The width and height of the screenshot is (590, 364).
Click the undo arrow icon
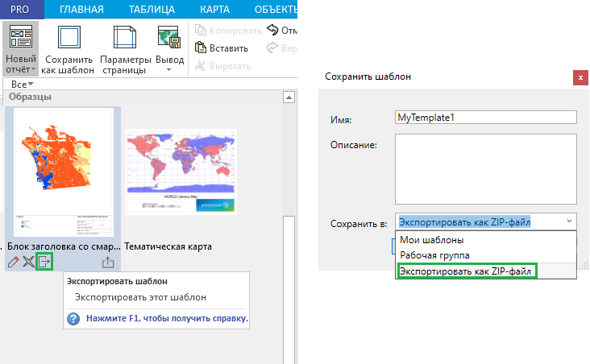[272, 30]
